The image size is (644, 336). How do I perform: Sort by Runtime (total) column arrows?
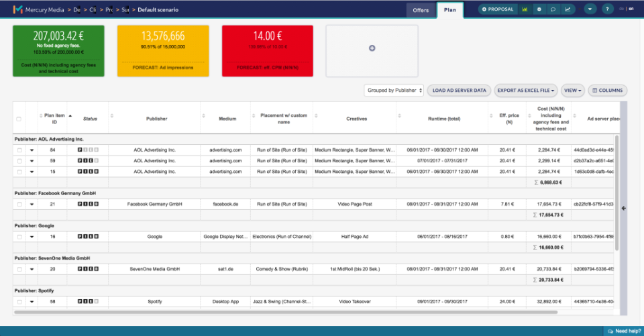tap(400, 116)
